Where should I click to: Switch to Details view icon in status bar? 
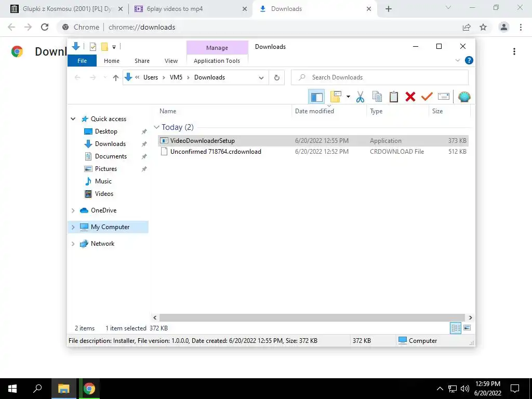(x=456, y=328)
